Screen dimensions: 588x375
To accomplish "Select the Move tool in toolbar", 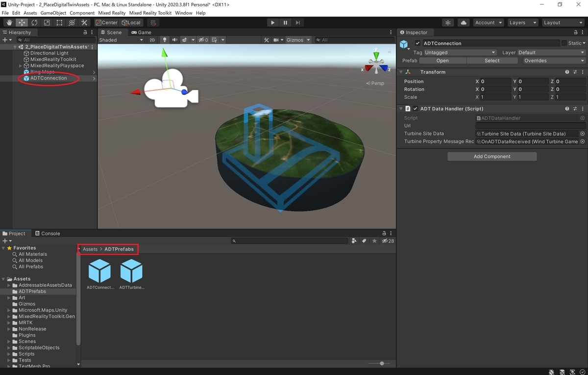I will pyautogui.click(x=22, y=23).
